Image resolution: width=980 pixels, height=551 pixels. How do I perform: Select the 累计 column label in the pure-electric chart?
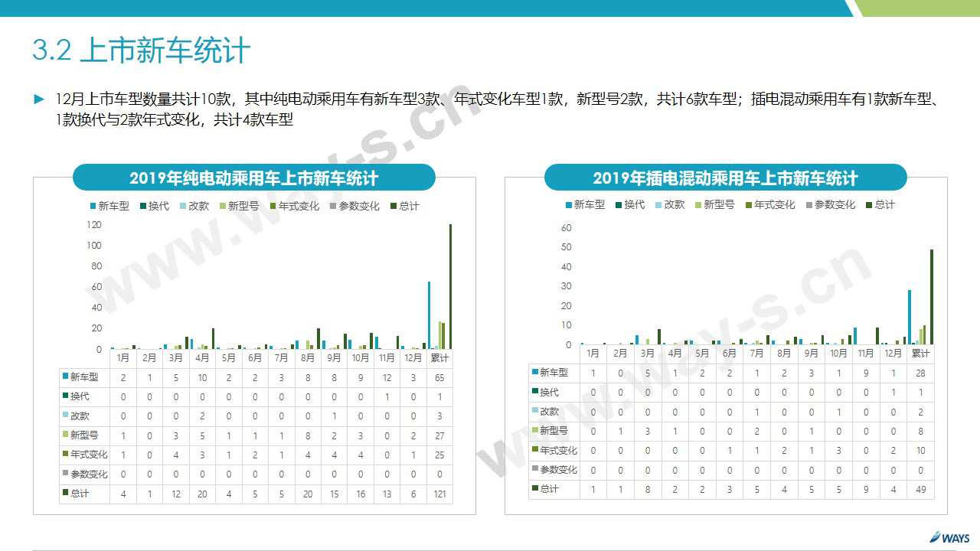(x=439, y=358)
